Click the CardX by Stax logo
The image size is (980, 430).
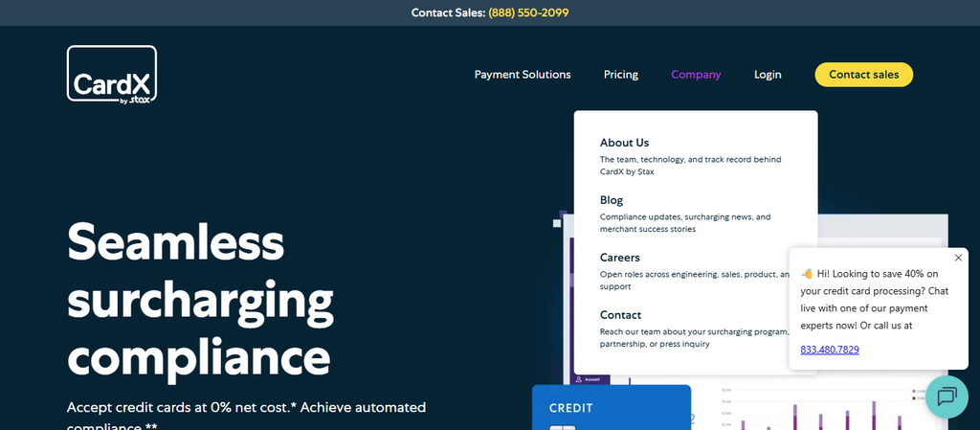click(x=112, y=74)
